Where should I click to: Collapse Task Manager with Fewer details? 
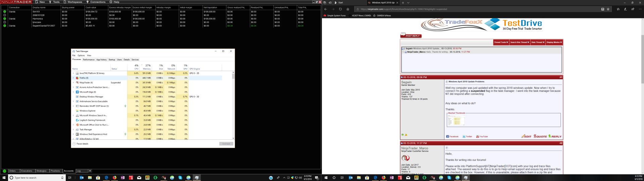pos(81,144)
